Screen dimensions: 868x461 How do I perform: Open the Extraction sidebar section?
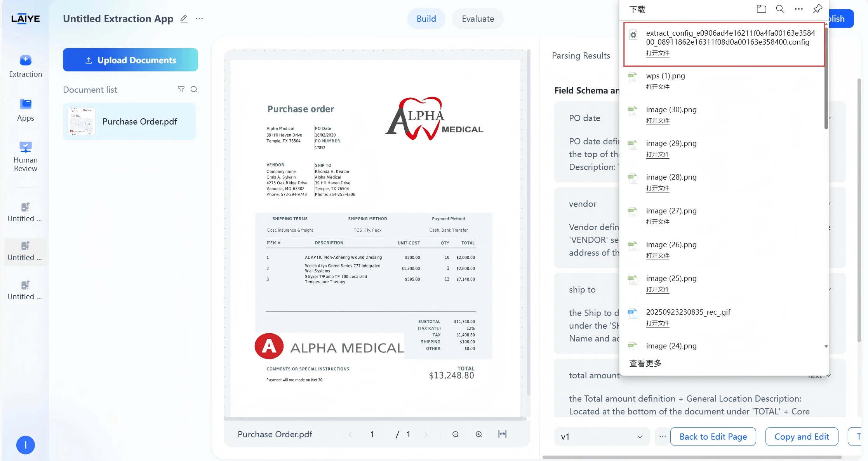click(26, 66)
